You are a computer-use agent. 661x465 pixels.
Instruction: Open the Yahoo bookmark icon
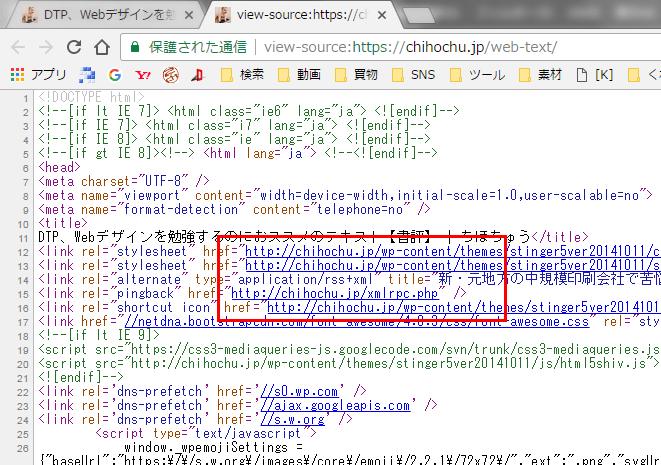pyautogui.click(x=143, y=74)
